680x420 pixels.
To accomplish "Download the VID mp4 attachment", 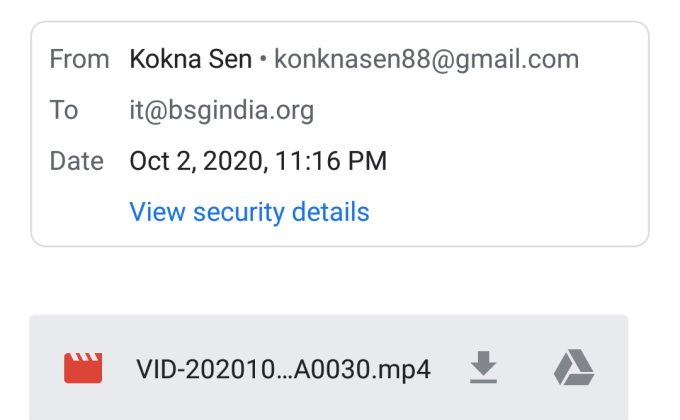I will (x=484, y=369).
